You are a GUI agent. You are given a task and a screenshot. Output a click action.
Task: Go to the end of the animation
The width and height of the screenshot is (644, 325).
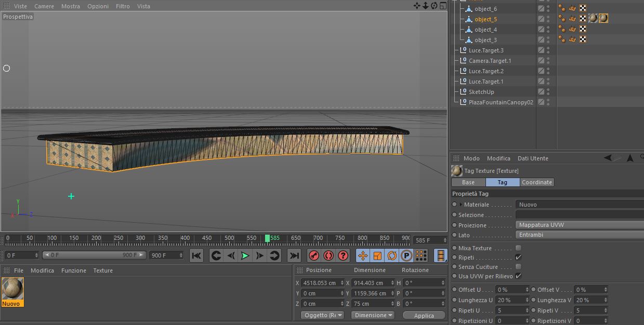click(x=294, y=255)
